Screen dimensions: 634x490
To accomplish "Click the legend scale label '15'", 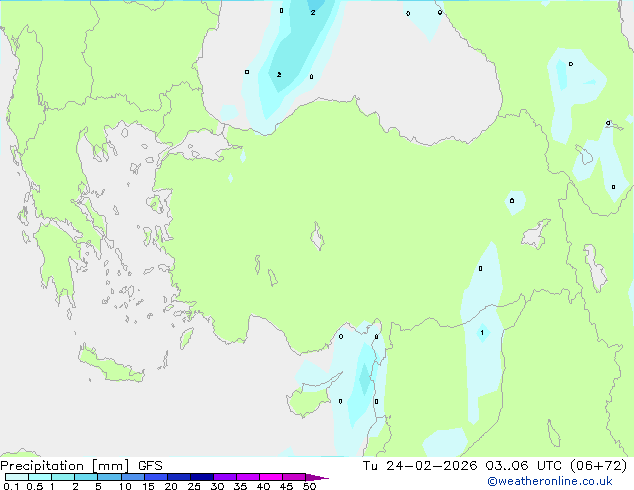I will pos(148,486).
